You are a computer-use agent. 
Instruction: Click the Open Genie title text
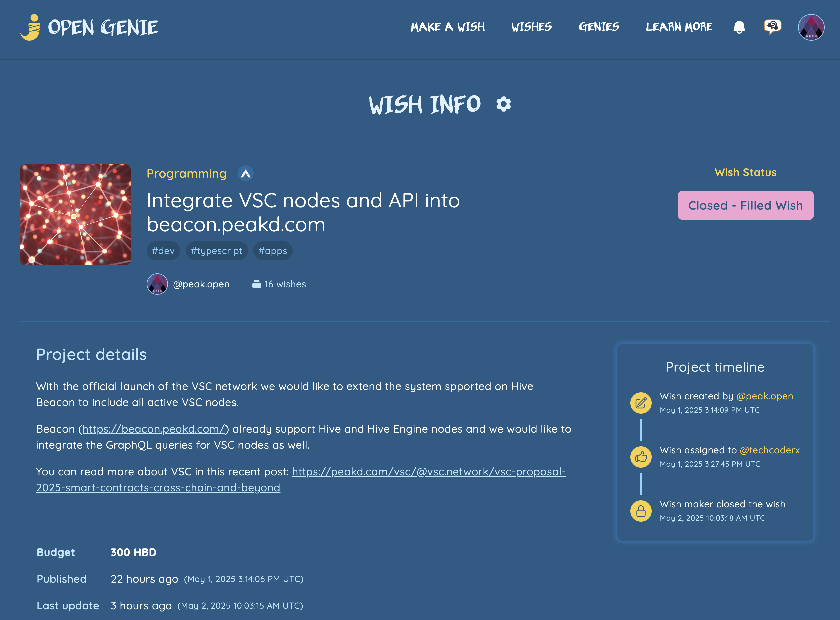103,28
